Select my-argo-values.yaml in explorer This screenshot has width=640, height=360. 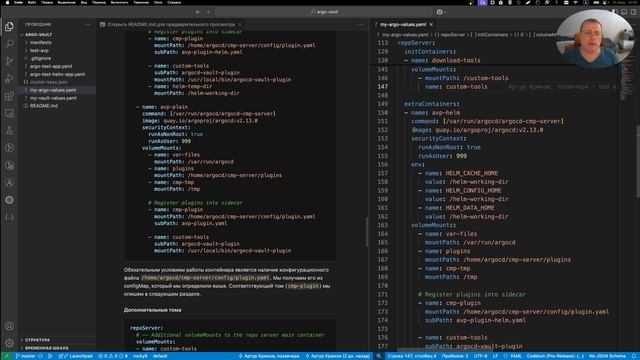tap(57, 90)
